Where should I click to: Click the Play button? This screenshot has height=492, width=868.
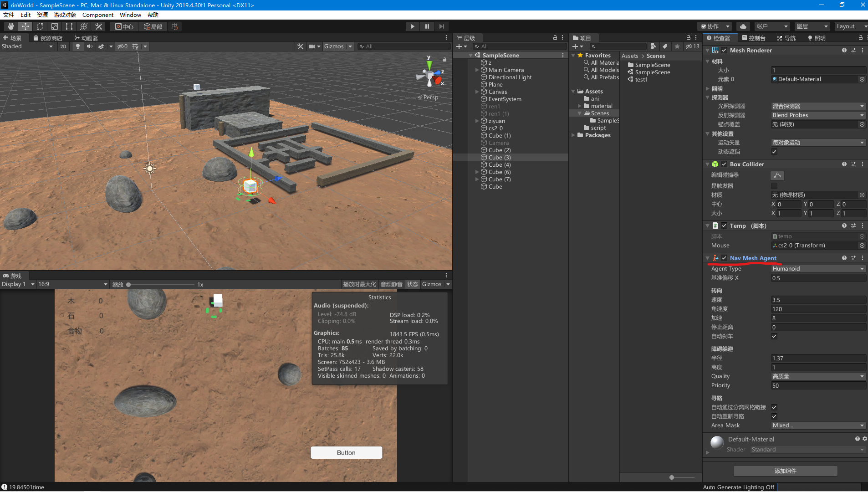pos(412,26)
